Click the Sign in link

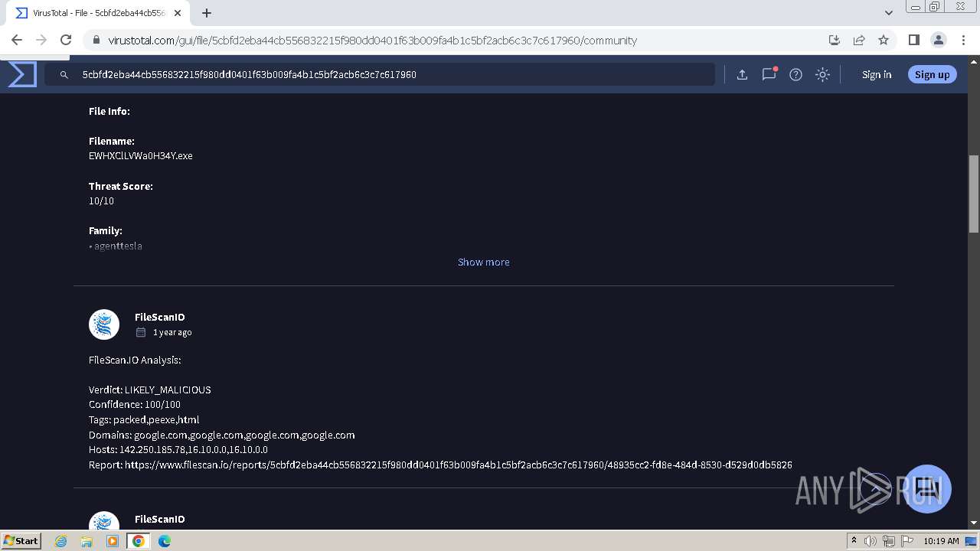coord(877,74)
